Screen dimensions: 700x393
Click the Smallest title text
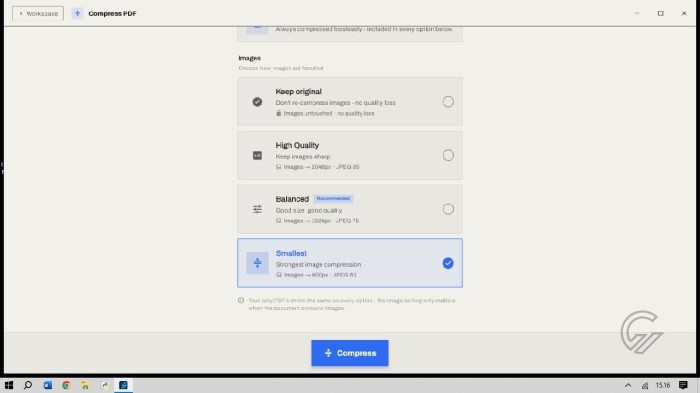coord(291,253)
